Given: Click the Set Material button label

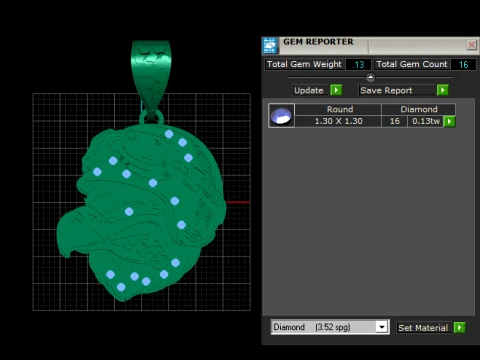Looking at the screenshot, I should coord(423,328).
